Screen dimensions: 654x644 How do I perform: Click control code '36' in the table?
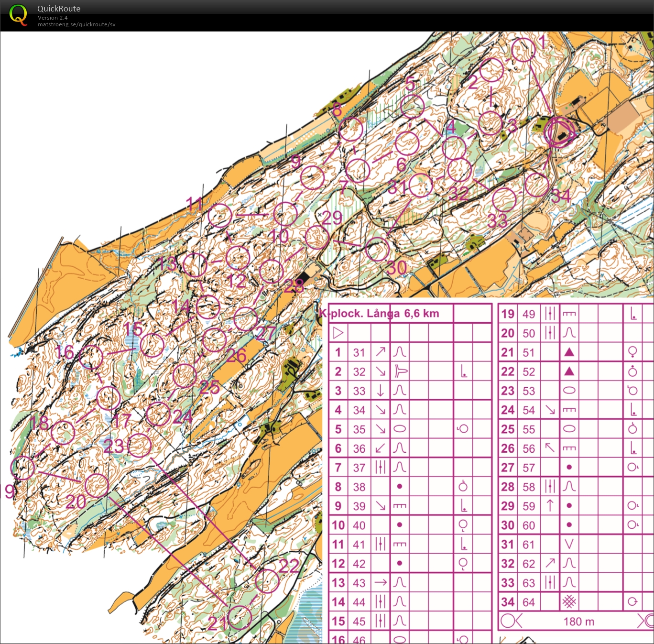(x=360, y=448)
